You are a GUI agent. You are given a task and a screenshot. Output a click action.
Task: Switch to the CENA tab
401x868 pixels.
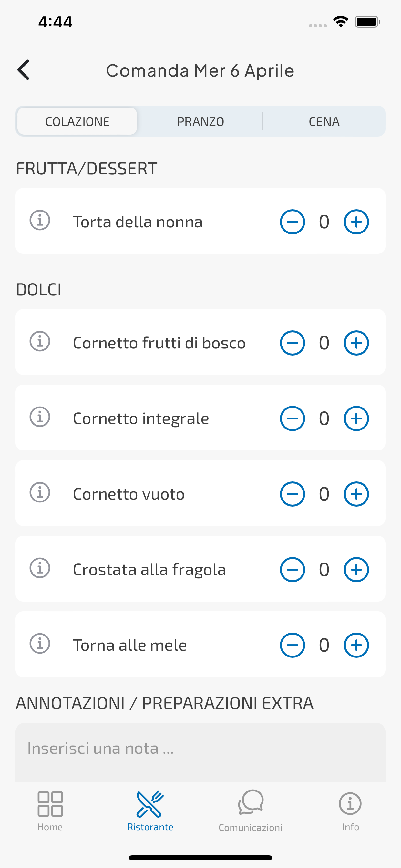324,121
